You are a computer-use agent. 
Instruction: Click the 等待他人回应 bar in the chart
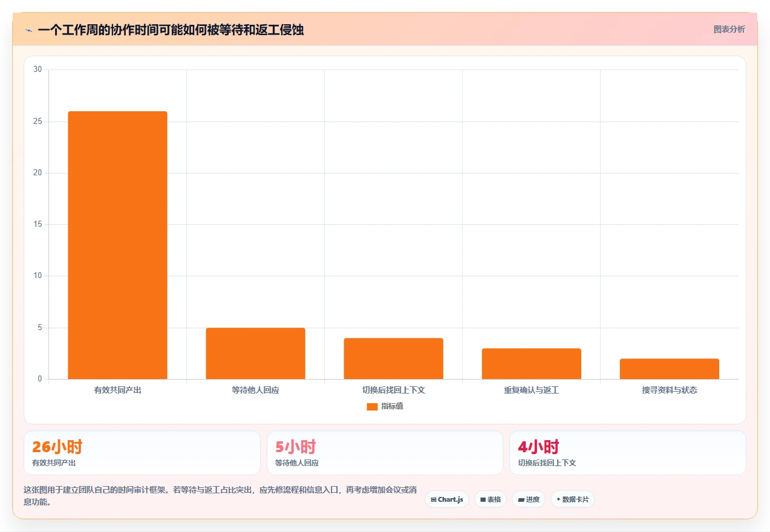255,353
